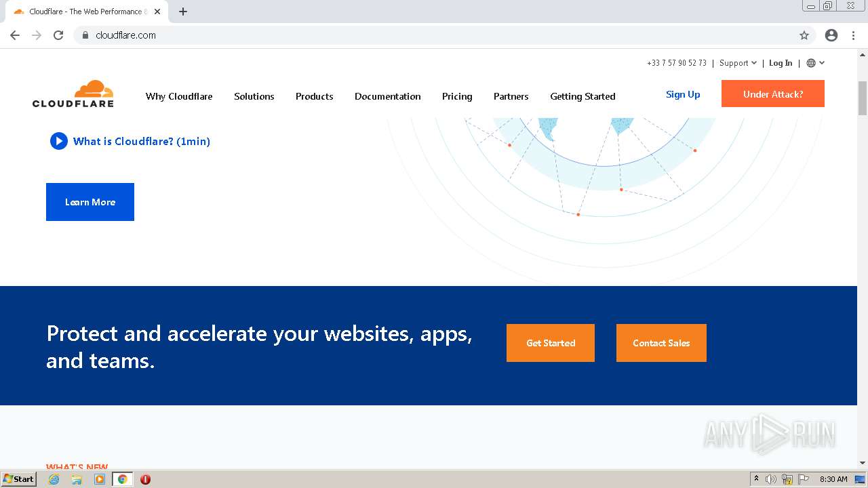Click the scrollbar down arrow

[x=863, y=463]
